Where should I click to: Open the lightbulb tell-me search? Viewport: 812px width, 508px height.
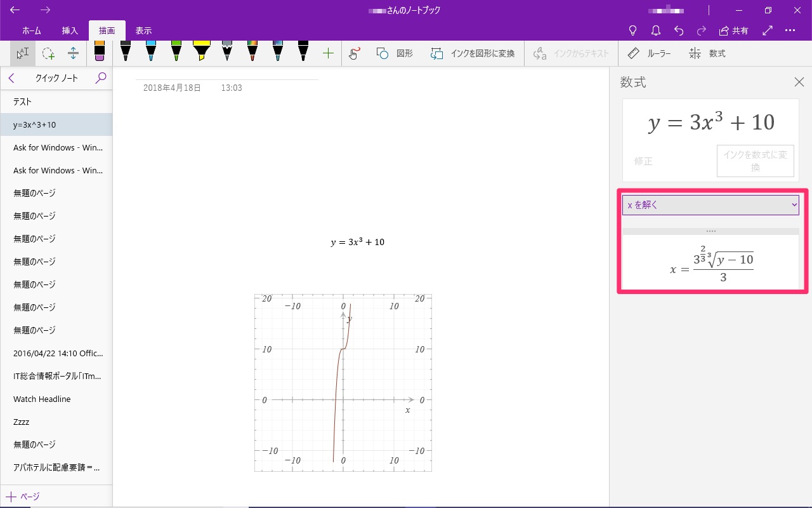coord(632,30)
